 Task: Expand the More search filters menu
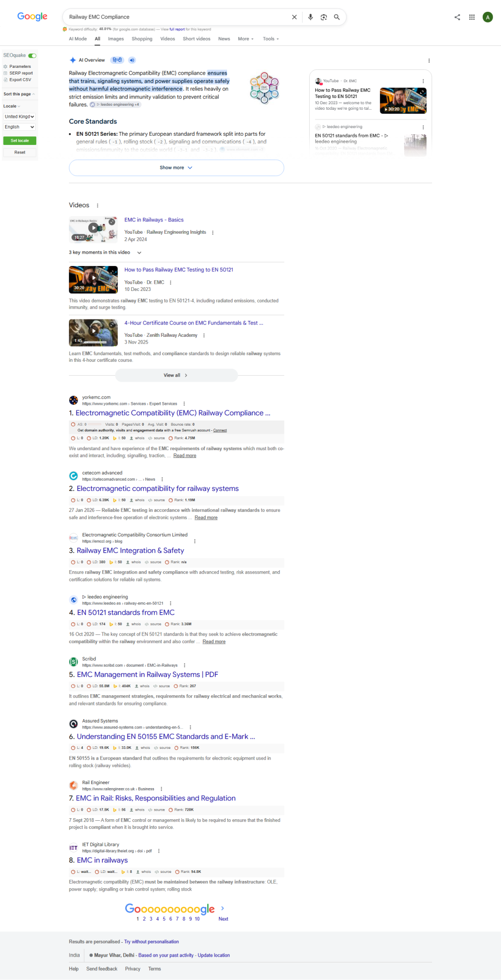pos(246,39)
